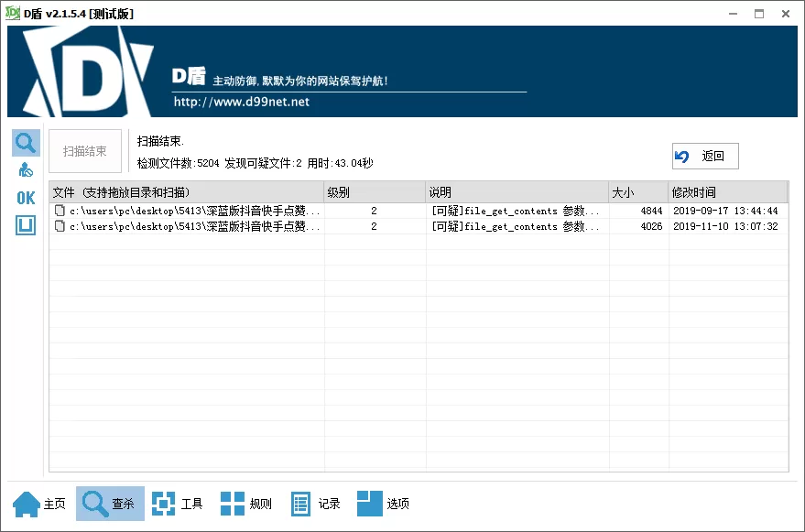The height and width of the screenshot is (532, 805).
Task: Switch to the 查杀 scan tab
Action: click(x=110, y=503)
